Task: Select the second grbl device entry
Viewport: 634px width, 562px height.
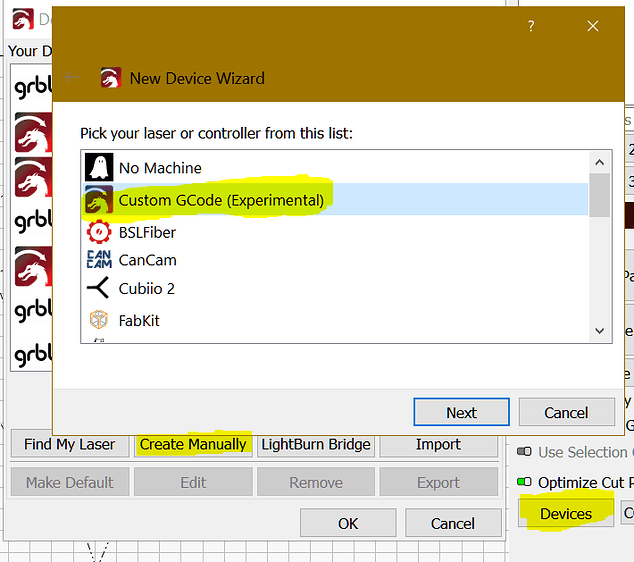Action: coord(32,221)
